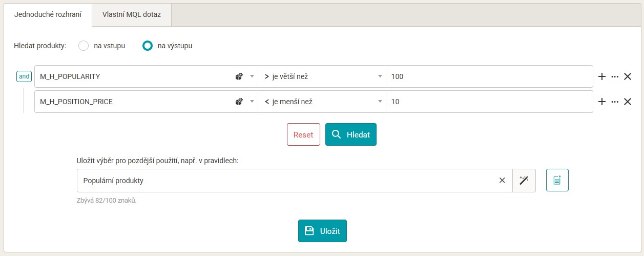Screen dimensions: 644x256
Task: Remove the M_H_POPULARITY condition row
Action: [627, 77]
